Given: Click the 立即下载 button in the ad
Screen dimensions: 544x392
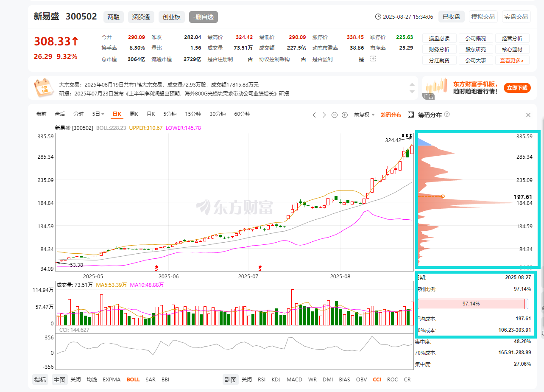Looking at the screenshot, I should click(517, 88).
